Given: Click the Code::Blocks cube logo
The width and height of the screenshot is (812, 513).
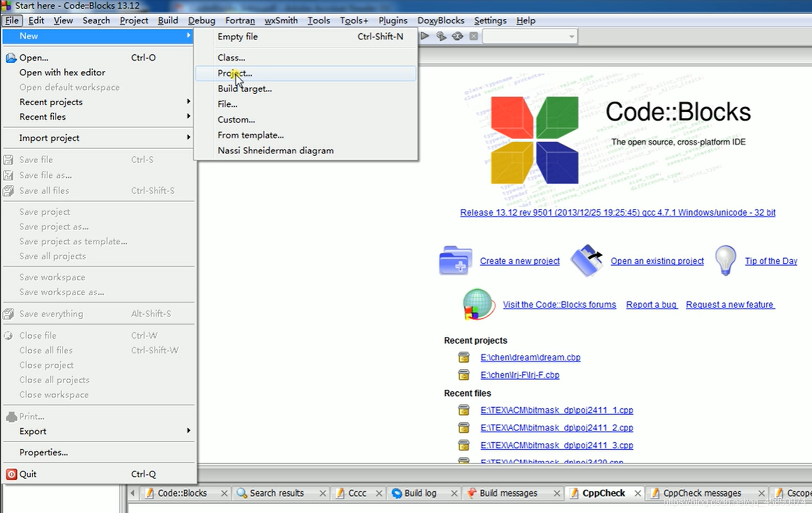Looking at the screenshot, I should 535,140.
